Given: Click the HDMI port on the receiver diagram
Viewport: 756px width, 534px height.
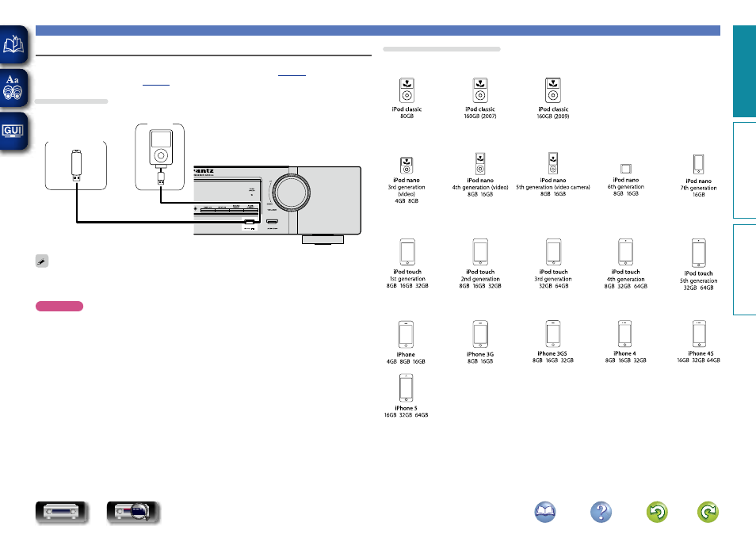Looking at the screenshot, I should [272, 222].
